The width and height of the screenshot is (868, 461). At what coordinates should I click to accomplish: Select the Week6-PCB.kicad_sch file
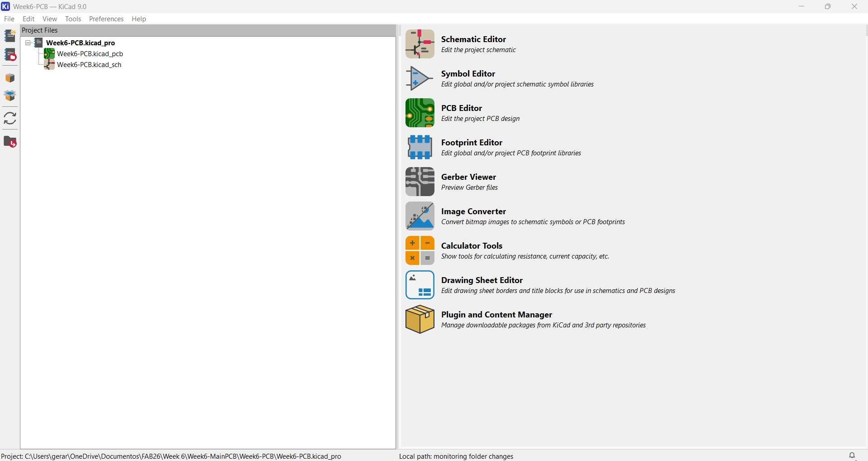[89, 65]
